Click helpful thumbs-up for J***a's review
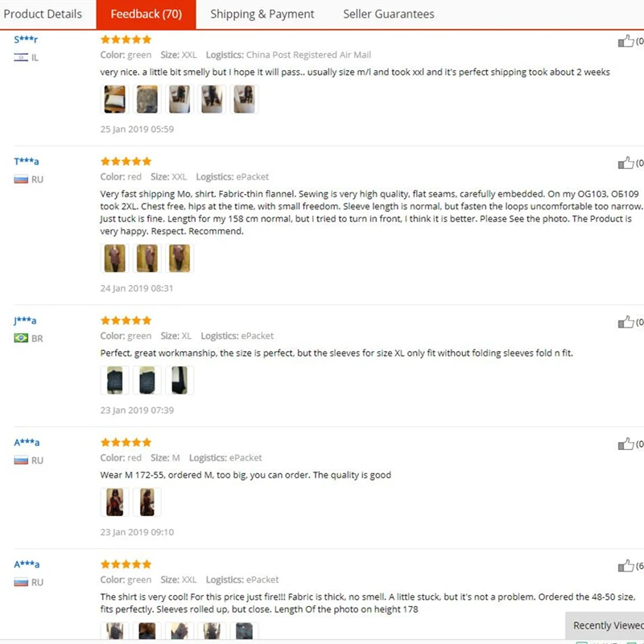 click(x=625, y=323)
